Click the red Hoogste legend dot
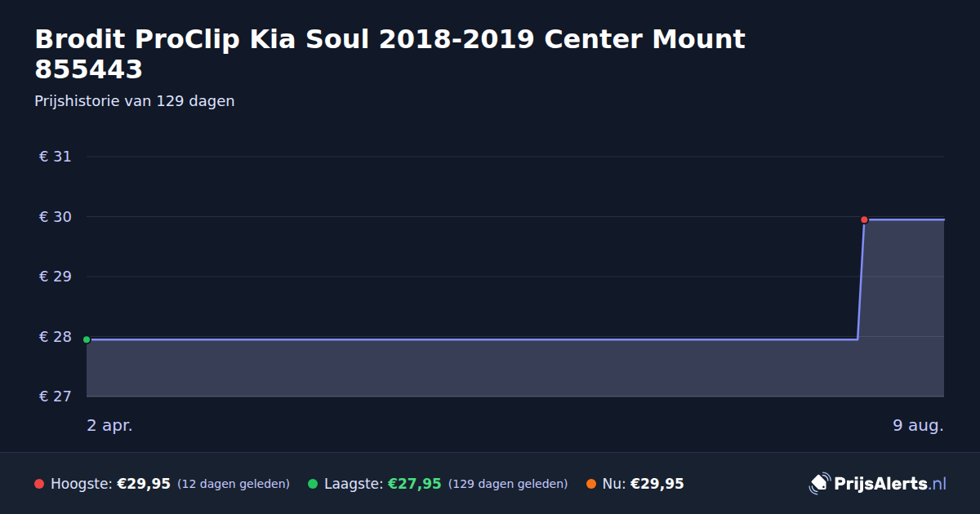 (39, 484)
